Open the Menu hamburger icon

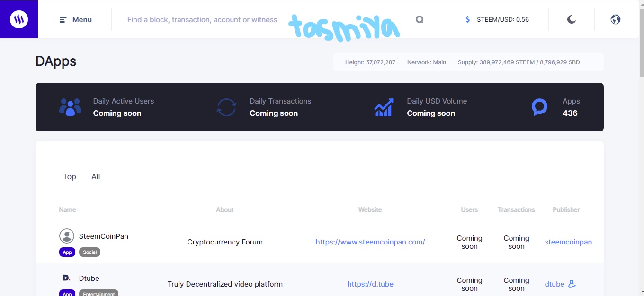pyautogui.click(x=63, y=20)
